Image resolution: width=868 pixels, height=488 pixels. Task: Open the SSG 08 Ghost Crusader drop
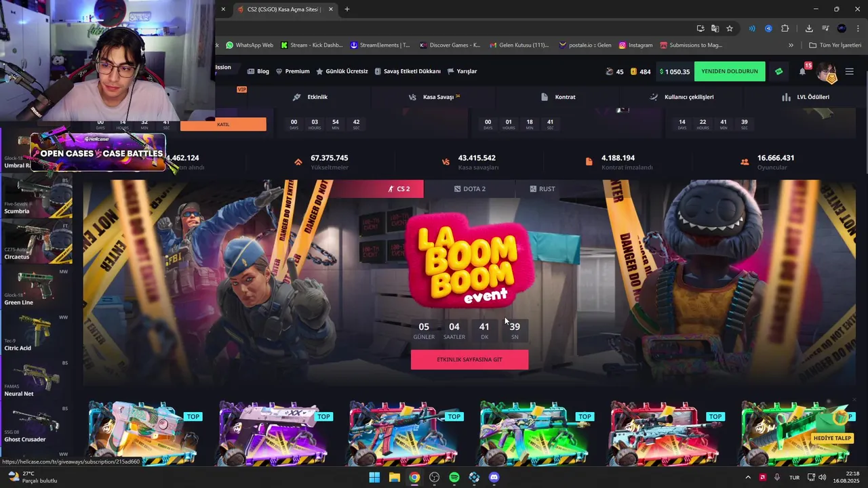(x=37, y=424)
